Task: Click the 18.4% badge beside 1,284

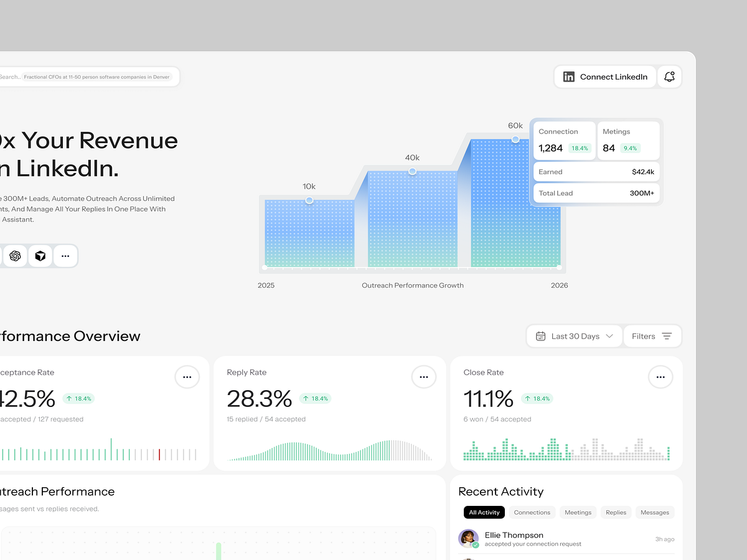Action: (580, 148)
